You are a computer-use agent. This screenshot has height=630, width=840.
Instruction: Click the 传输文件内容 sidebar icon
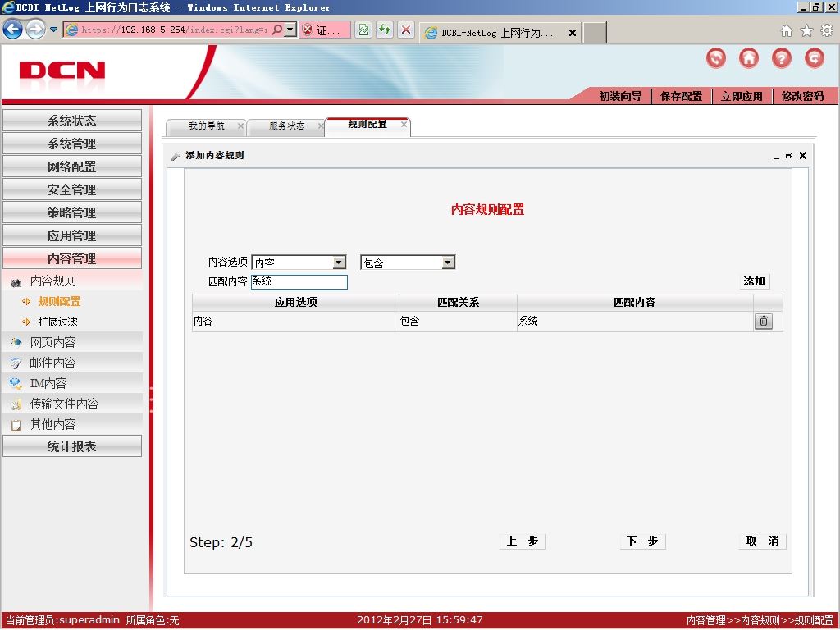[x=16, y=404]
